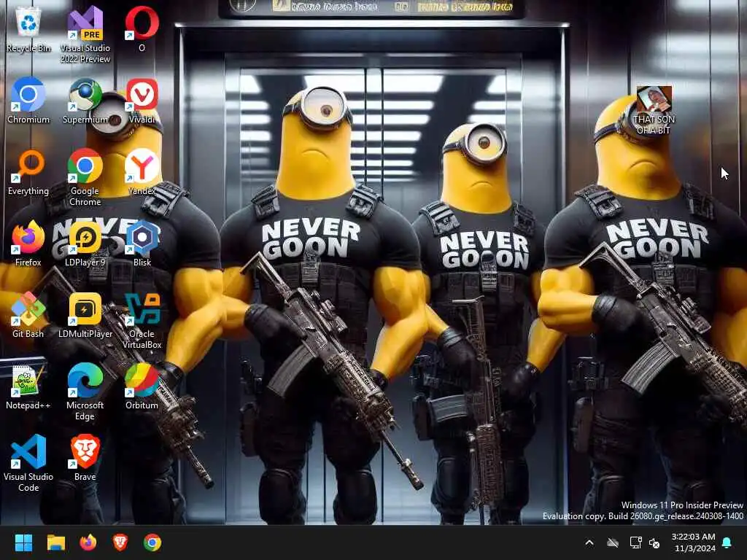Select the Chromium desktop shortcut
Viewport: 747px width, 560px height.
(28, 101)
